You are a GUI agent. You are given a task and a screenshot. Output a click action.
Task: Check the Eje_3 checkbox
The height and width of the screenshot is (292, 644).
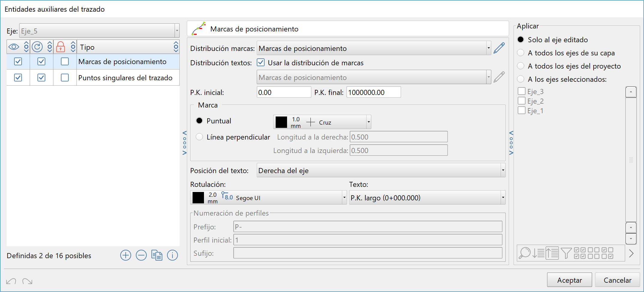point(522,91)
